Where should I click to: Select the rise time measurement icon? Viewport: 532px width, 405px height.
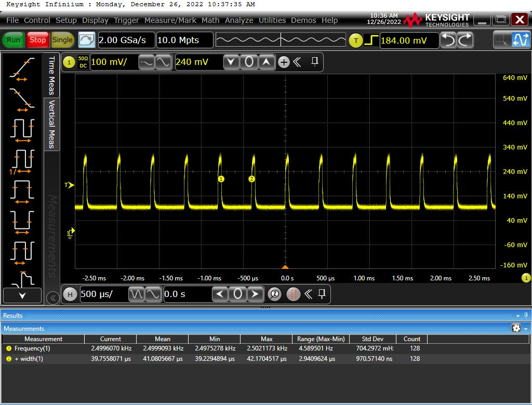click(22, 69)
